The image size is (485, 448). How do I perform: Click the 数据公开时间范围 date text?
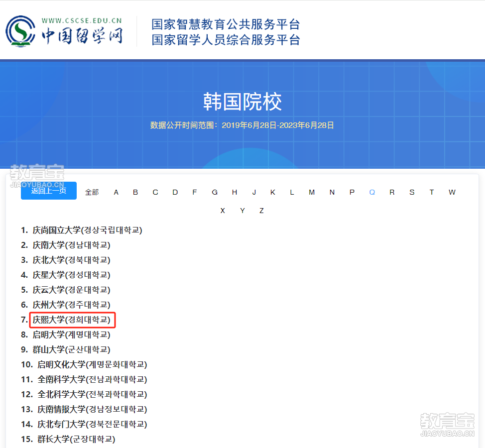point(242,125)
